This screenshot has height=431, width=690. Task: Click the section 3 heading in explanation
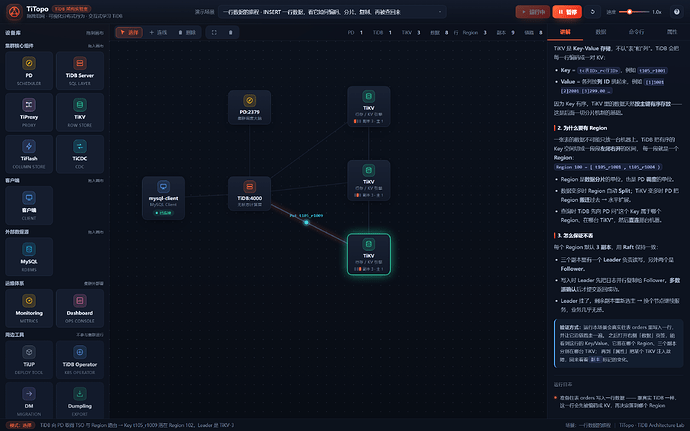point(575,236)
